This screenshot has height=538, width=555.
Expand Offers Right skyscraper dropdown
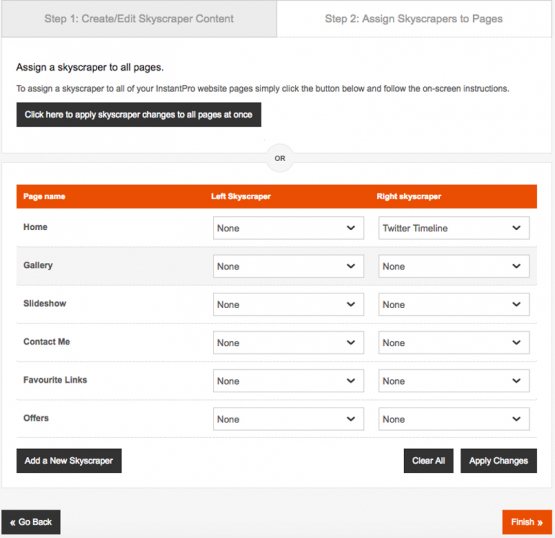click(454, 419)
